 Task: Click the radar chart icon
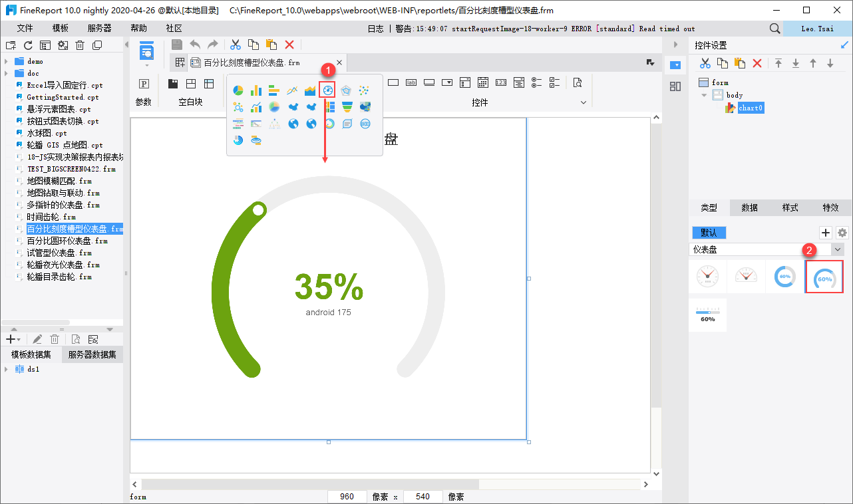coord(345,90)
